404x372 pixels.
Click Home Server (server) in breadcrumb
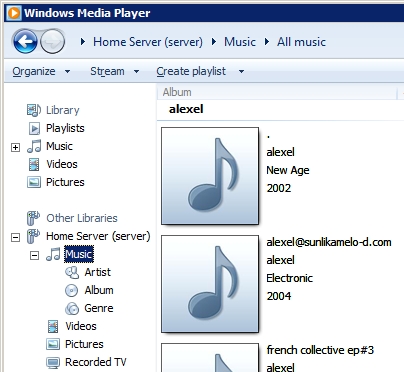(x=148, y=42)
